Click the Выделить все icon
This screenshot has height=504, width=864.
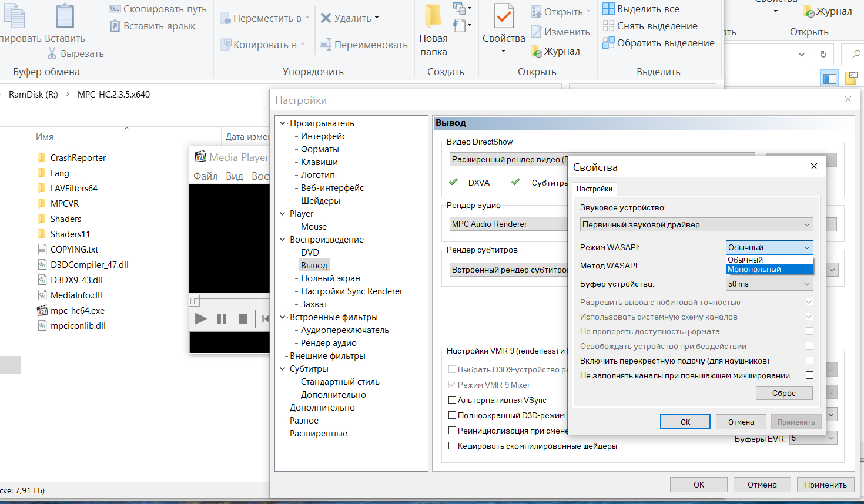[608, 9]
